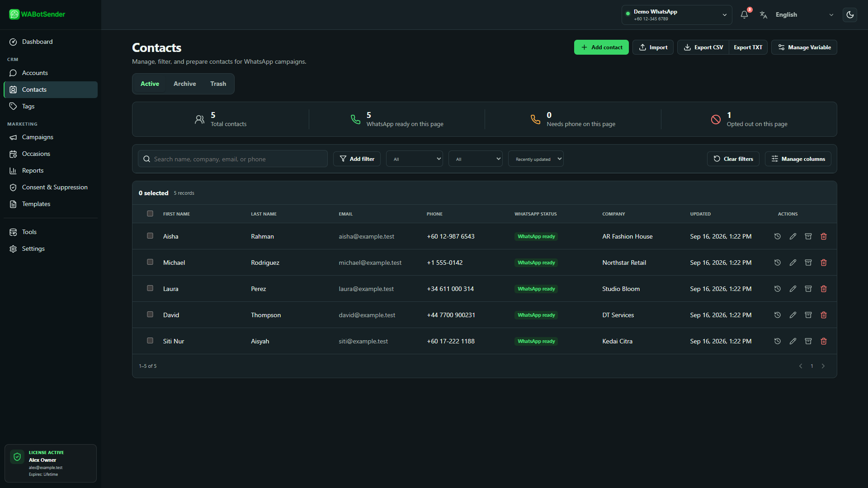
Task: Click Export TXT button
Action: click(748, 47)
